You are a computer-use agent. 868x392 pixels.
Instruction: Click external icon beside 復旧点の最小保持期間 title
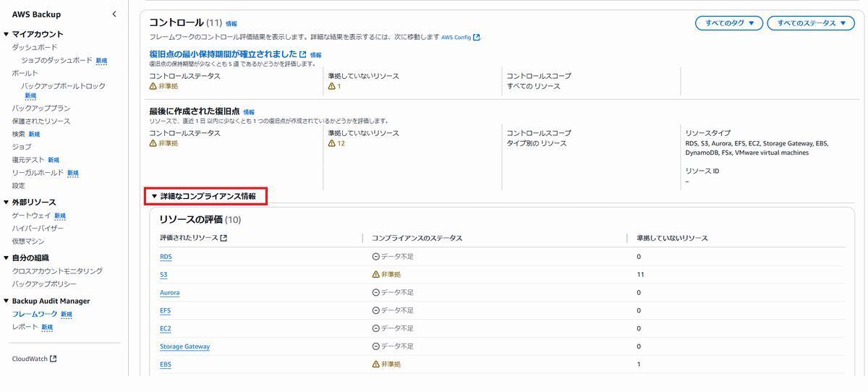(302, 54)
